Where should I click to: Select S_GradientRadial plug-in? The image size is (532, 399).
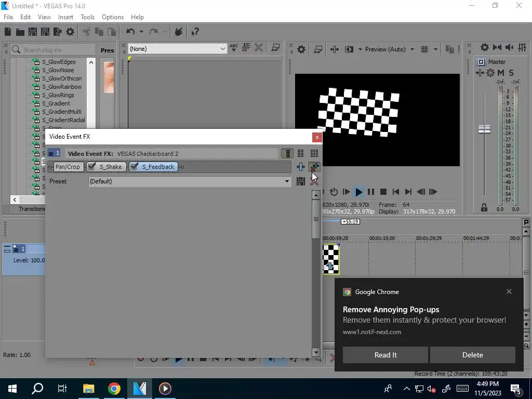point(63,120)
